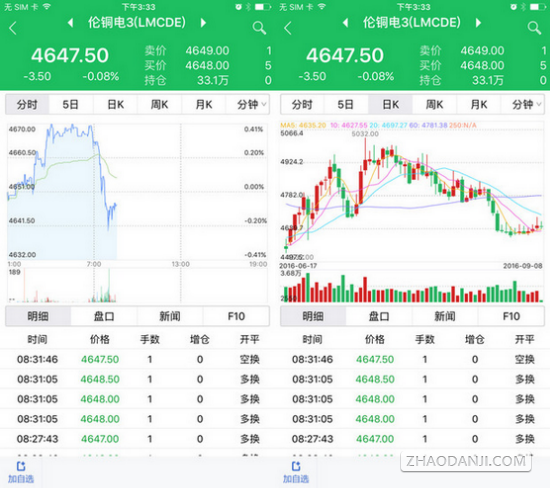Image resolution: width=550 pixels, height=488 pixels.
Task: Tap MA60 4781.38 indicator label
Action: (x=428, y=125)
